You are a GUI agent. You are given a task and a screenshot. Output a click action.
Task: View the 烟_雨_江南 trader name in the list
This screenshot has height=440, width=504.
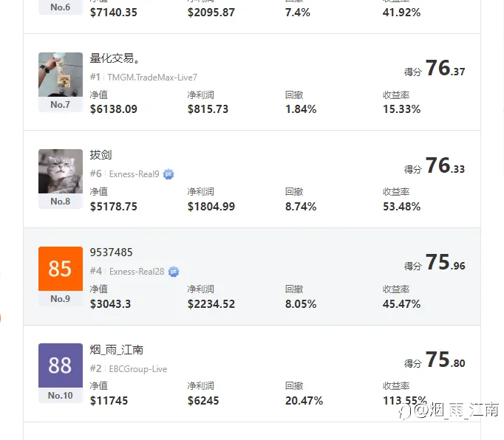click(x=117, y=350)
